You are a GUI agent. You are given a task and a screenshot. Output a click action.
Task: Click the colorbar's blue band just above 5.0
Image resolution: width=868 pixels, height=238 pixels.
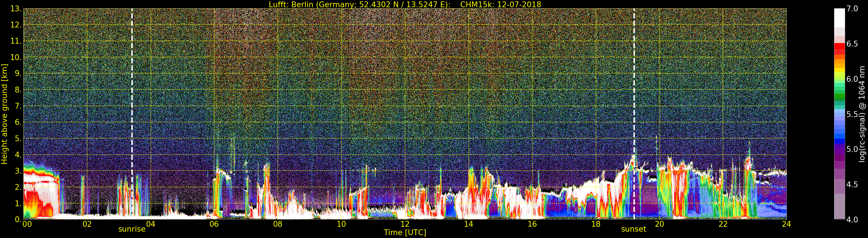pos(839,142)
